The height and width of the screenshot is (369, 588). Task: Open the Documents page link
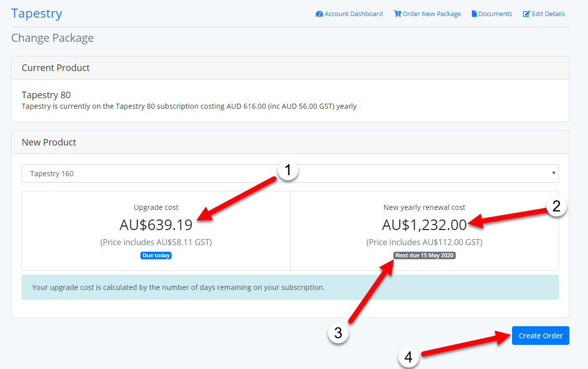pos(495,14)
